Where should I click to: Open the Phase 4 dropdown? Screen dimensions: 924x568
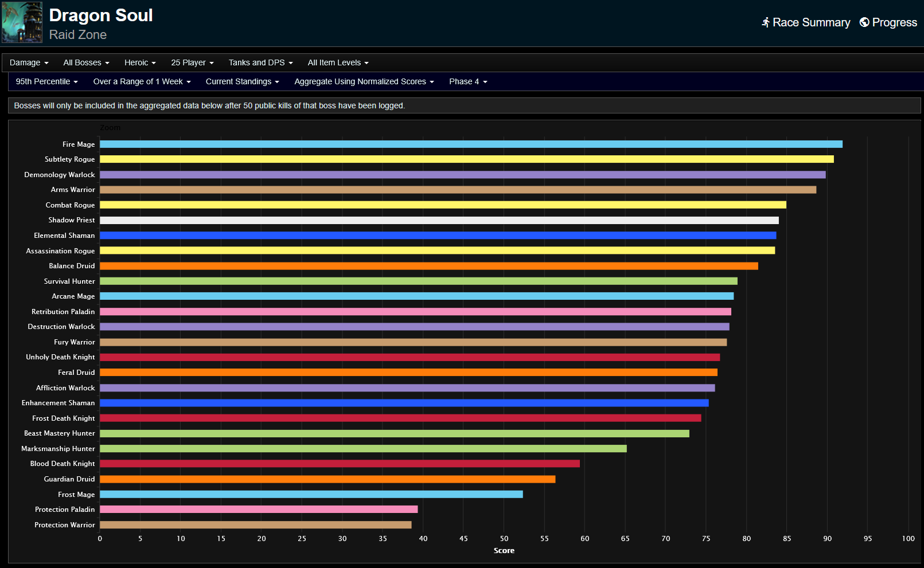click(467, 81)
